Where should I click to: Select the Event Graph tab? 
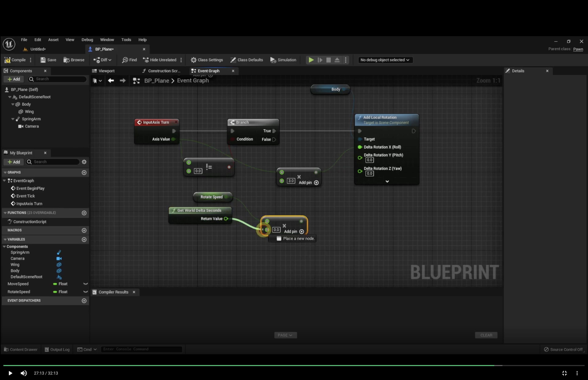209,71
